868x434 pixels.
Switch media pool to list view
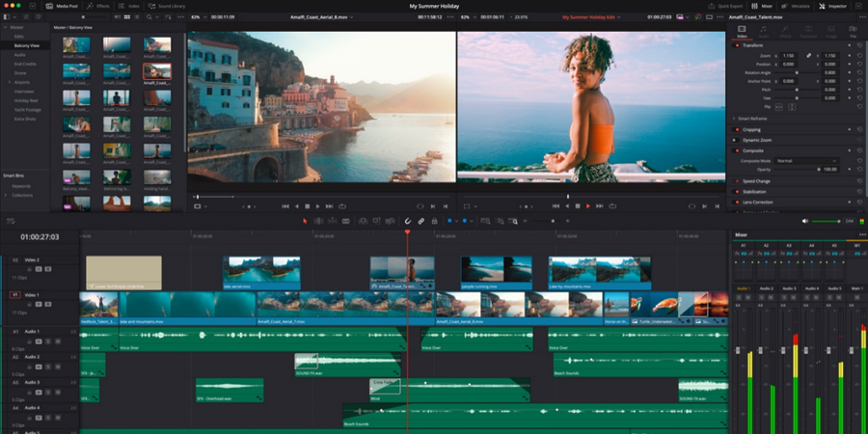[137, 17]
